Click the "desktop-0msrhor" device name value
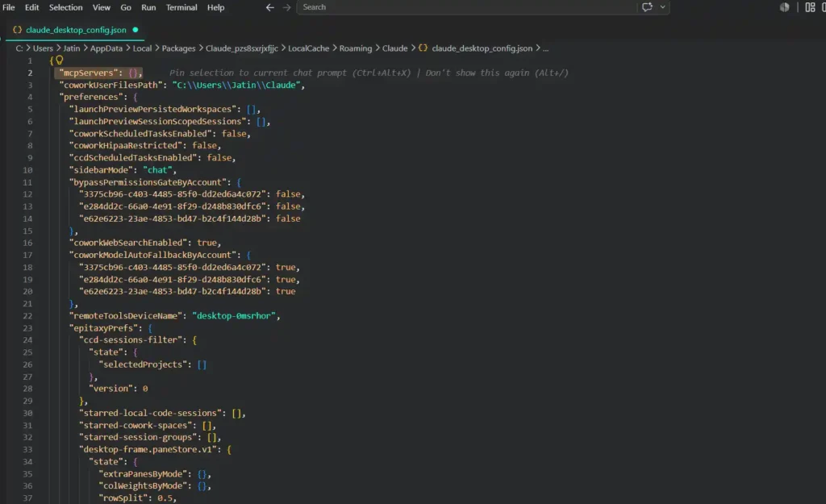Image resolution: width=826 pixels, height=504 pixels. tap(235, 316)
